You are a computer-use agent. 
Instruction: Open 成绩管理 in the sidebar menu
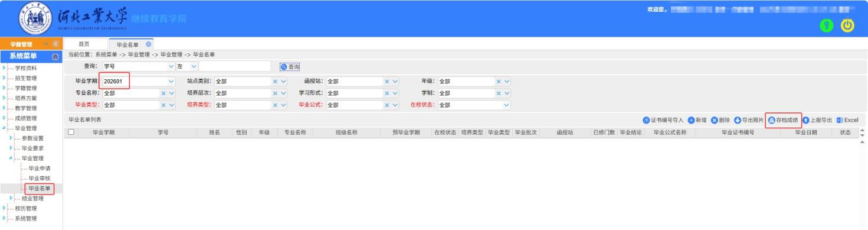(x=25, y=118)
